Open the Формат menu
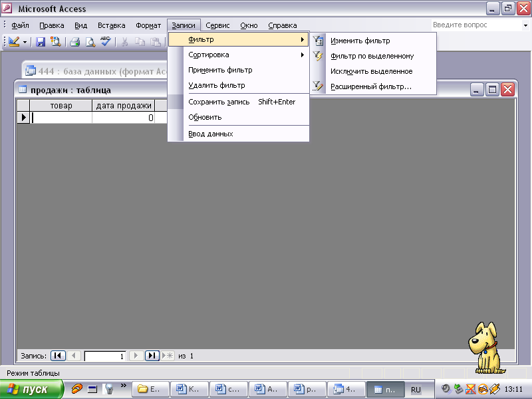The image size is (532, 399). [148, 25]
